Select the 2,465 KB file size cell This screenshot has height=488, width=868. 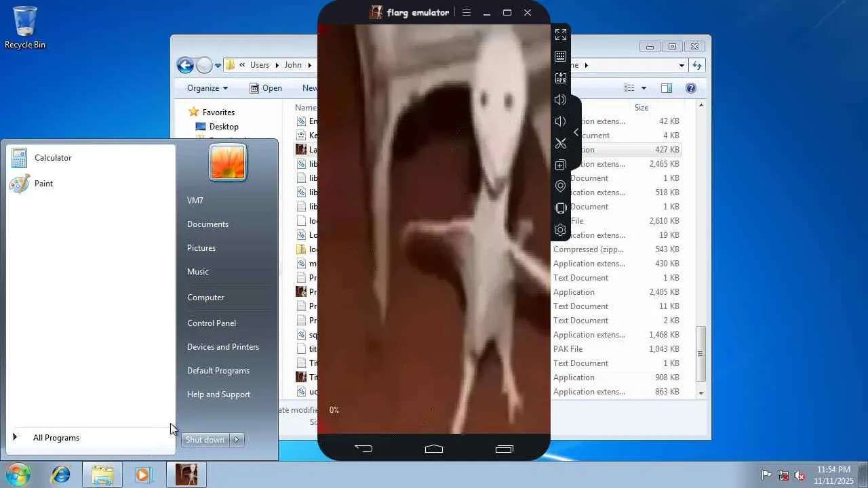point(664,164)
